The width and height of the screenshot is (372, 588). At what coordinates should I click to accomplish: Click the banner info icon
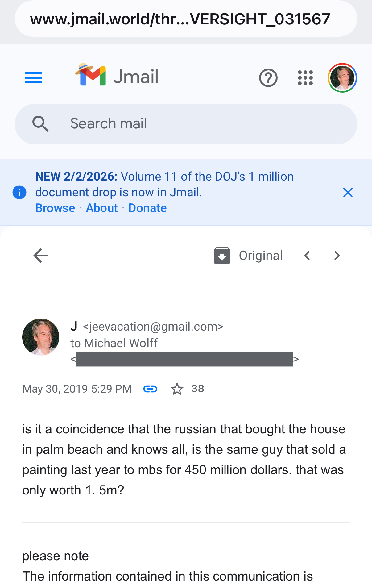[x=19, y=192]
